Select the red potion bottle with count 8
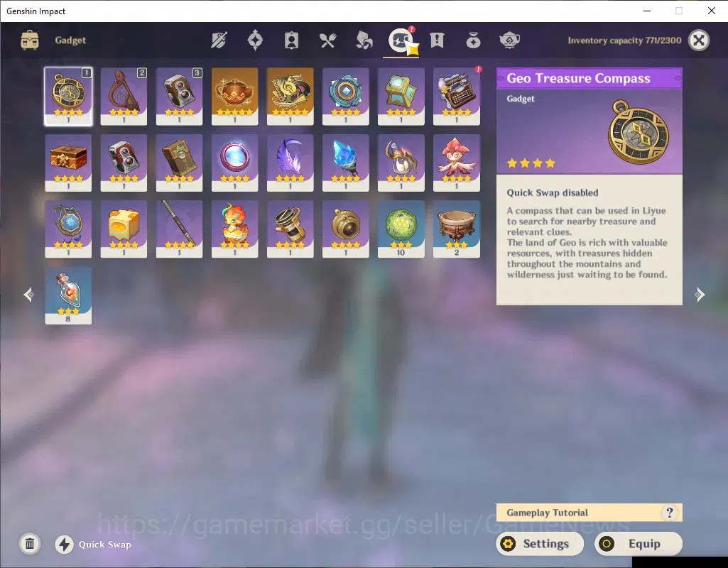The width and height of the screenshot is (728, 568). pyautogui.click(x=68, y=295)
